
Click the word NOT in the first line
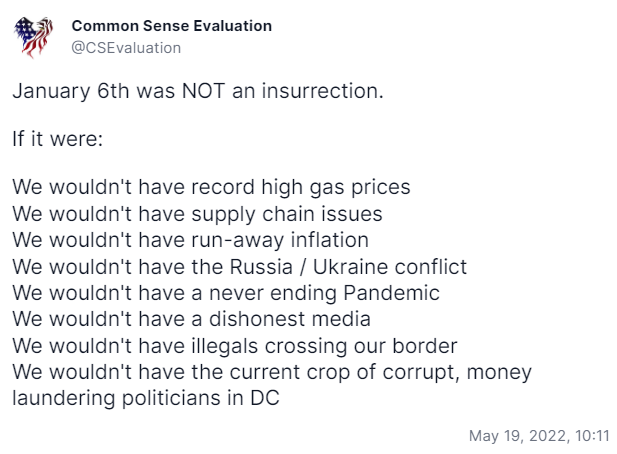203,91
